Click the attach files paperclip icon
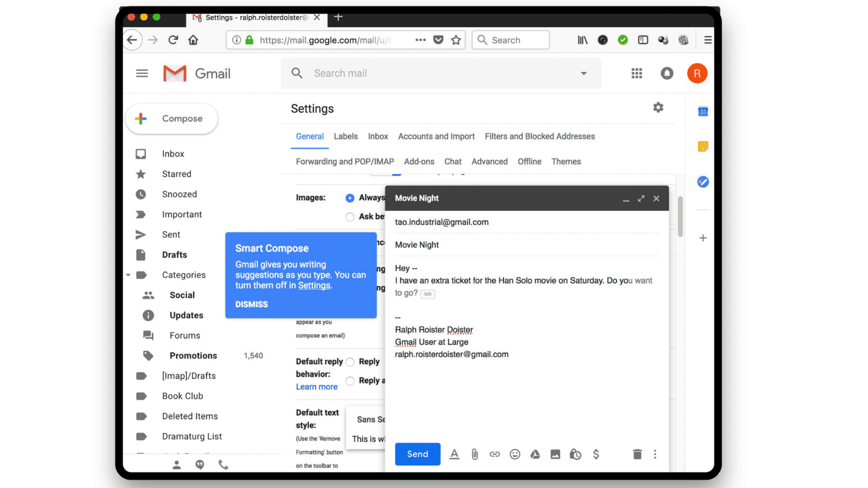This screenshot has height=488, width=868. pyautogui.click(x=474, y=454)
